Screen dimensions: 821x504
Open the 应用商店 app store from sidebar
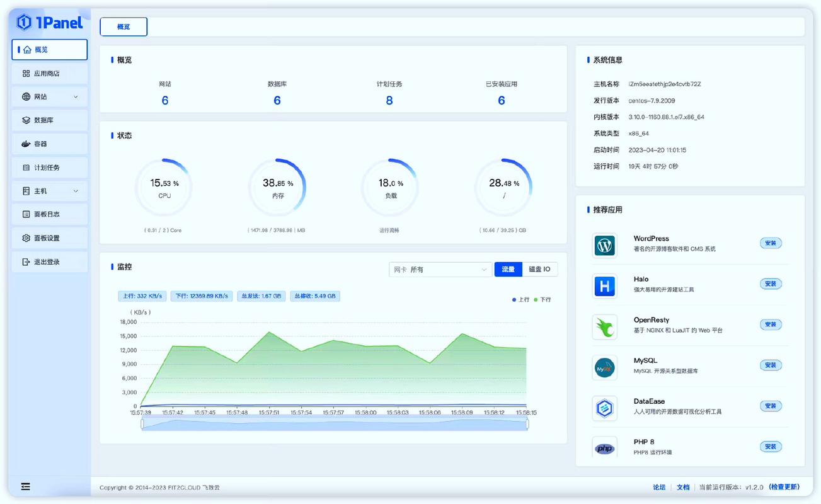[x=49, y=72]
